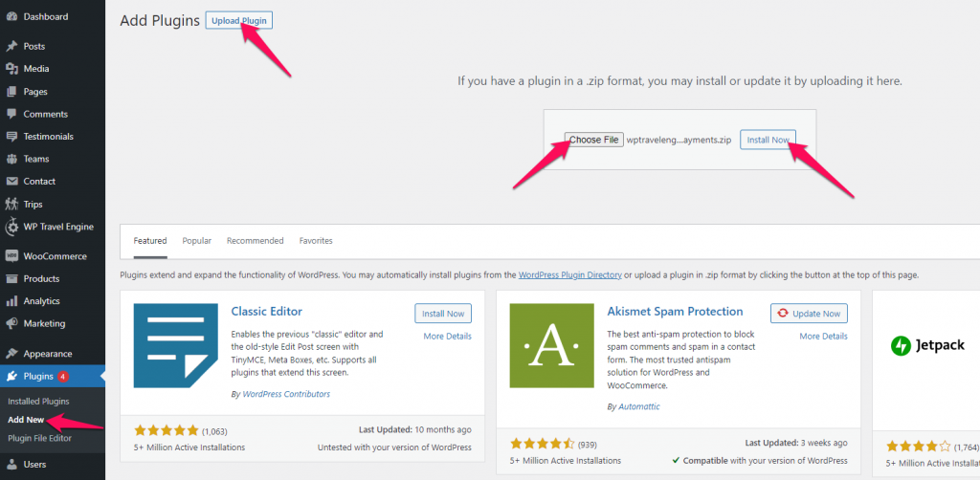The width and height of the screenshot is (980, 480).
Task: Click the Plugins plug icon
Action: pyautogui.click(x=11, y=377)
